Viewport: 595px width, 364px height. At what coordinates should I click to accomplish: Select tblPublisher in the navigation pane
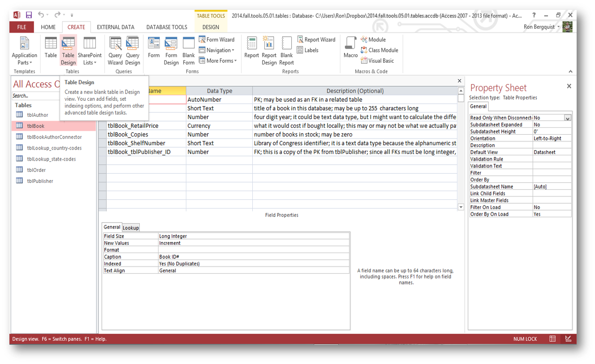click(40, 181)
